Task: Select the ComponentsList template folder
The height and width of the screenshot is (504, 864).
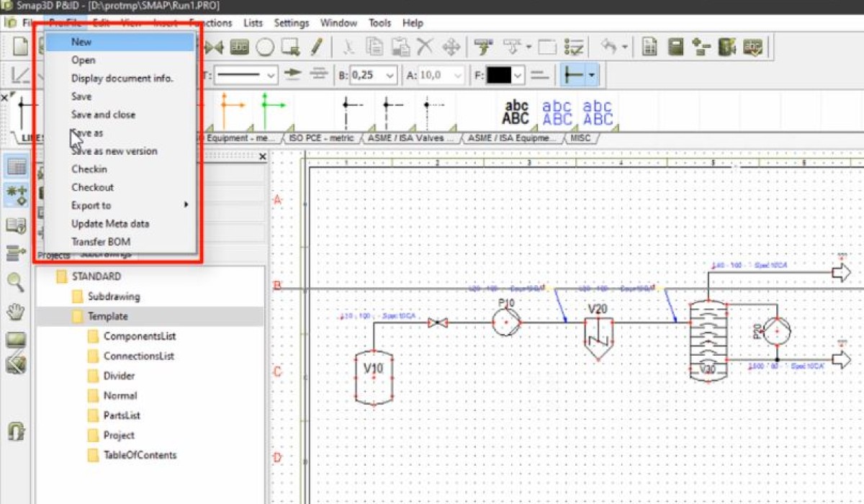Action: coord(139,336)
